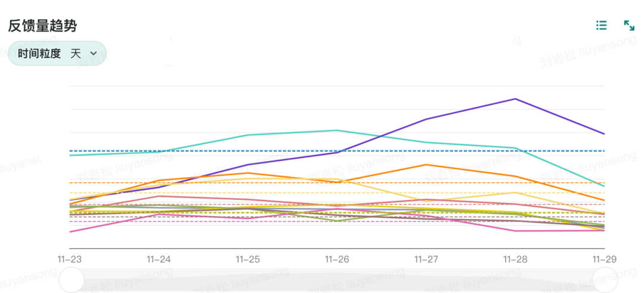Click the left range slider handle
The height and width of the screenshot is (293, 644).
[72, 280]
